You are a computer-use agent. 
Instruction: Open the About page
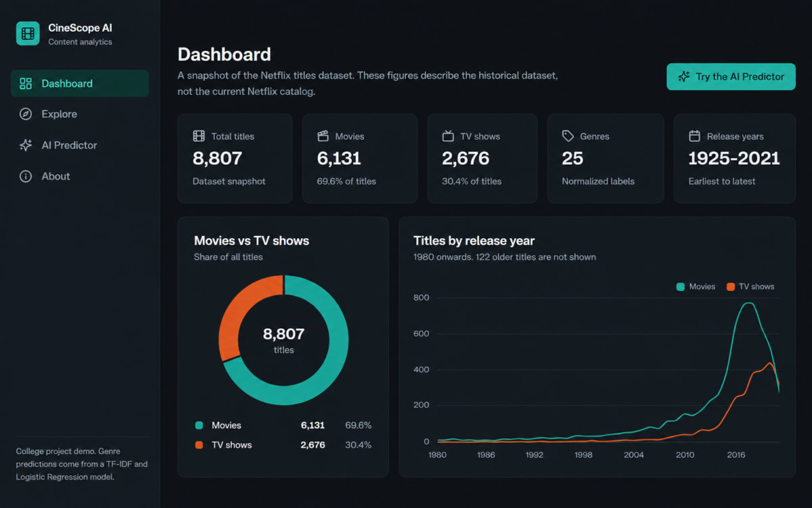coord(80,177)
